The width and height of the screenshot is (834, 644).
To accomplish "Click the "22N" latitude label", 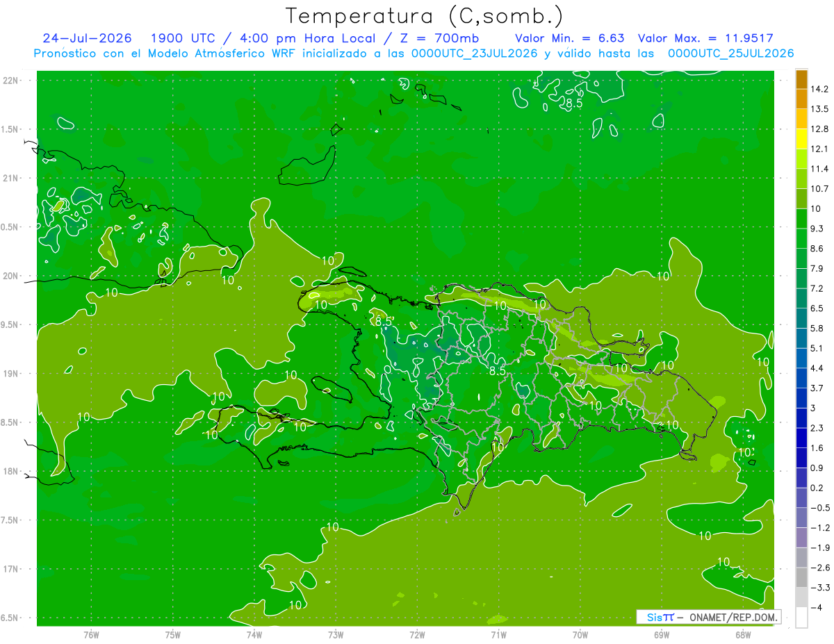I will click(11, 81).
